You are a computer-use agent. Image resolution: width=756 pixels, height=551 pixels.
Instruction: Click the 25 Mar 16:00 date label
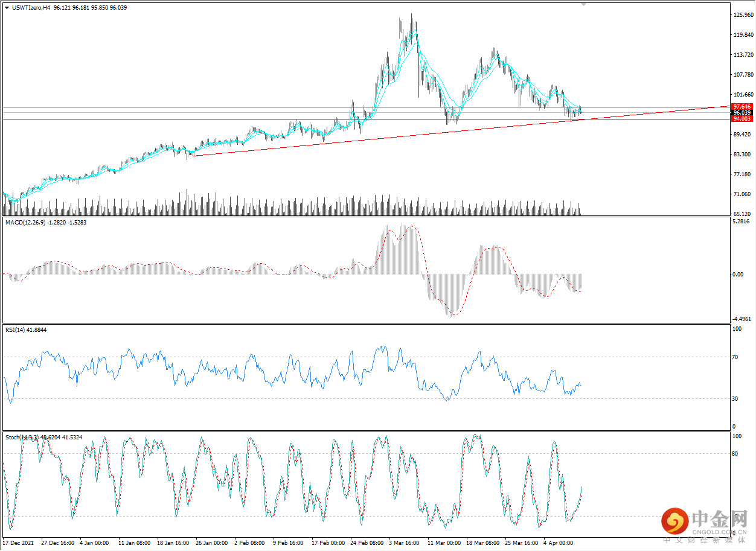pyautogui.click(x=521, y=543)
